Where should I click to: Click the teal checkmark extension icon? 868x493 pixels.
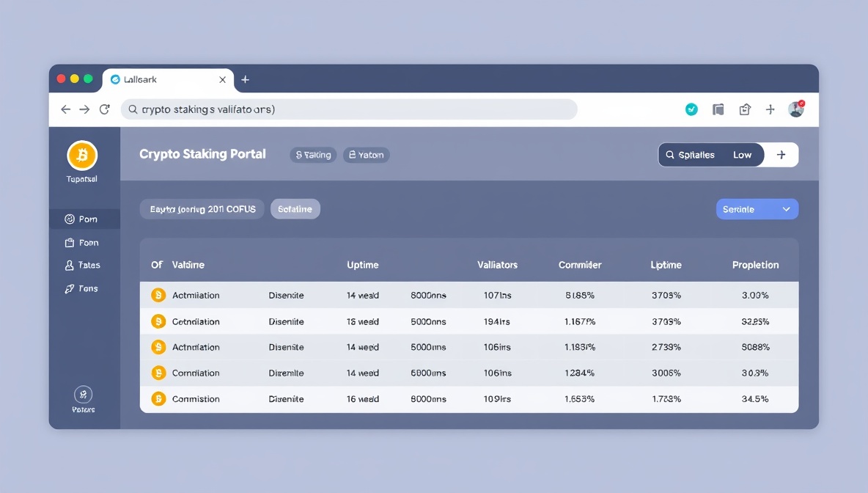point(691,109)
